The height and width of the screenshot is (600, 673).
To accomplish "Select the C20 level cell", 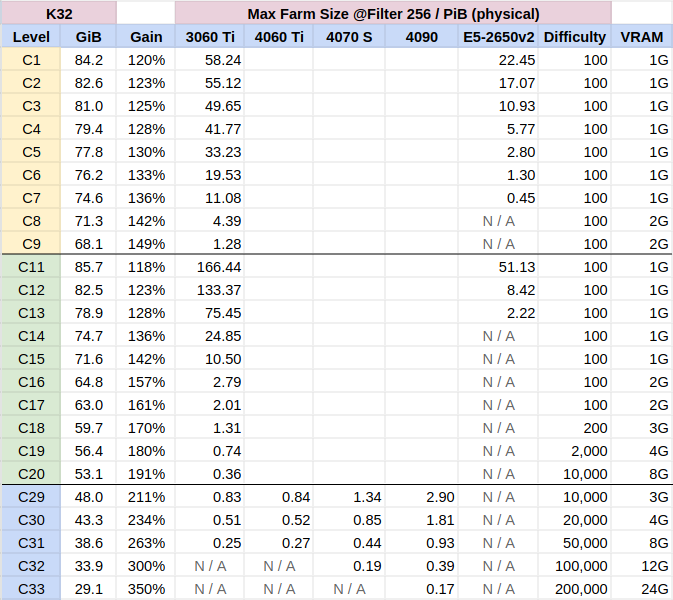I will point(31,474).
